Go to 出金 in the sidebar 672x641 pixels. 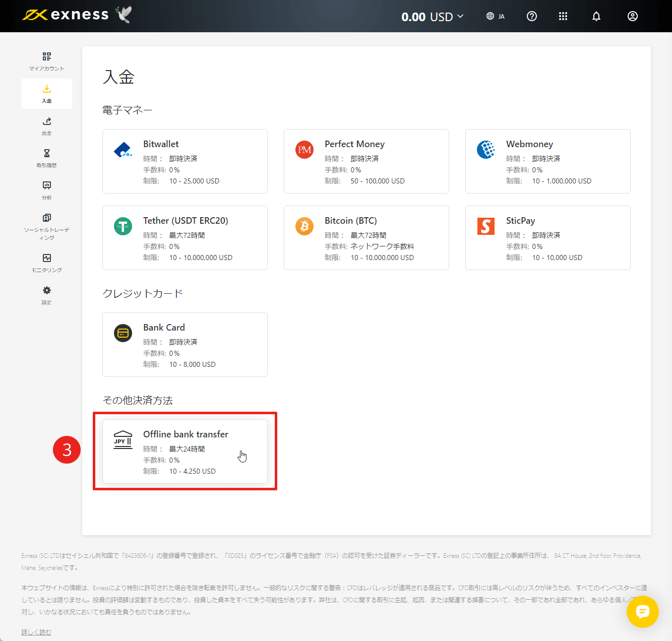click(47, 126)
